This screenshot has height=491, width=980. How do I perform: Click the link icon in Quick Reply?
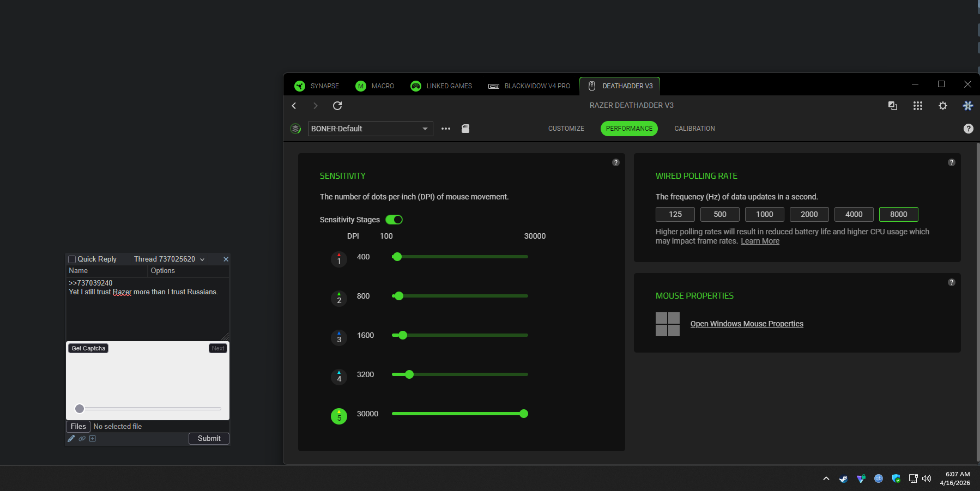(x=82, y=439)
